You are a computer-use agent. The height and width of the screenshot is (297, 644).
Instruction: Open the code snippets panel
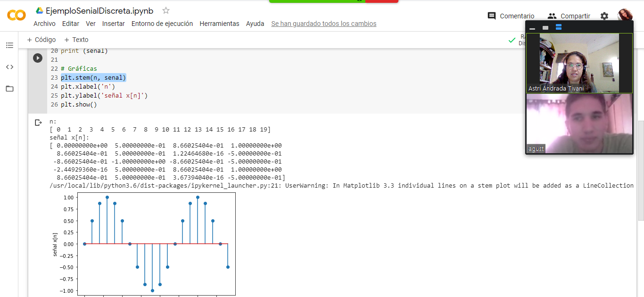(x=9, y=67)
